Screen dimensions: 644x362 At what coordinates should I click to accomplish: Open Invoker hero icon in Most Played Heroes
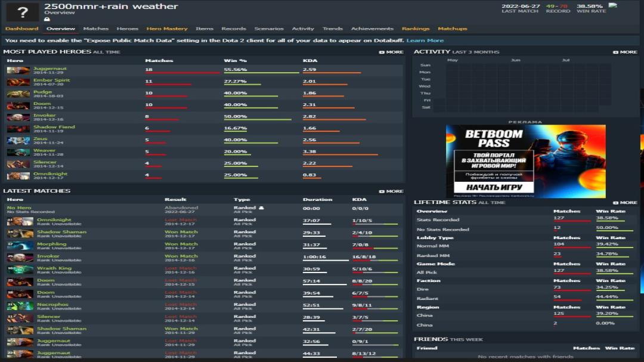[x=18, y=117]
